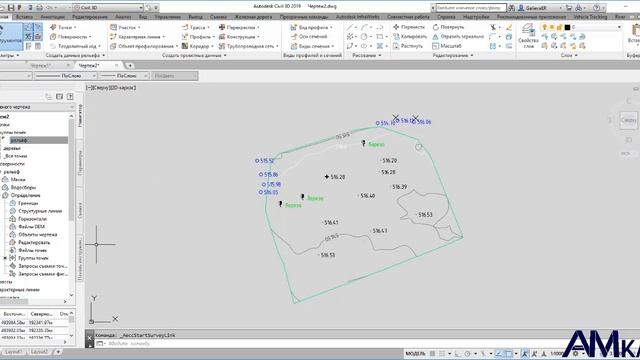Select Горизонтали tree item
The width and height of the screenshot is (640, 360).
[33, 219]
